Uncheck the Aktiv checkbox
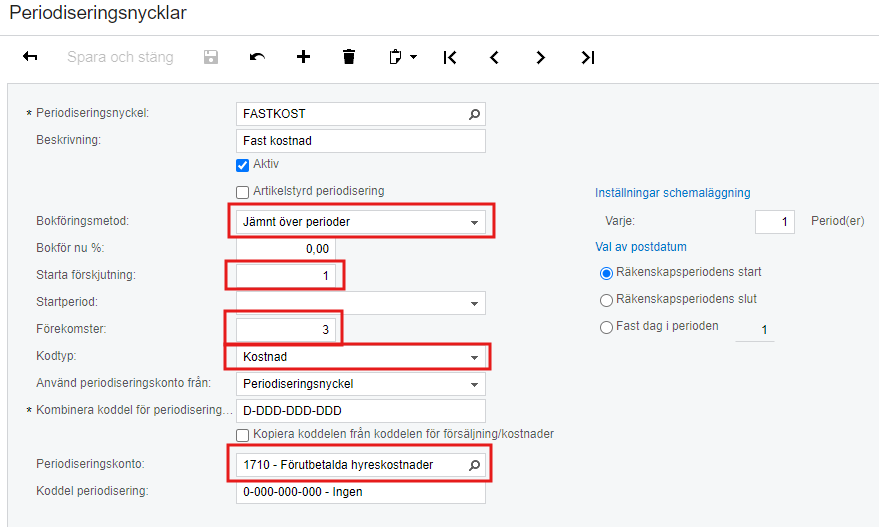The height and width of the screenshot is (527, 879). (242, 165)
